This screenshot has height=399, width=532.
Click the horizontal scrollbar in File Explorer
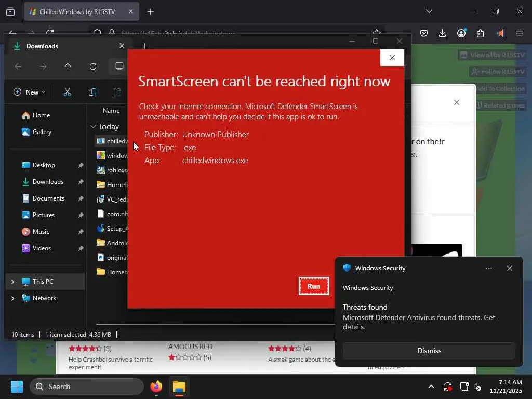coord(215,324)
